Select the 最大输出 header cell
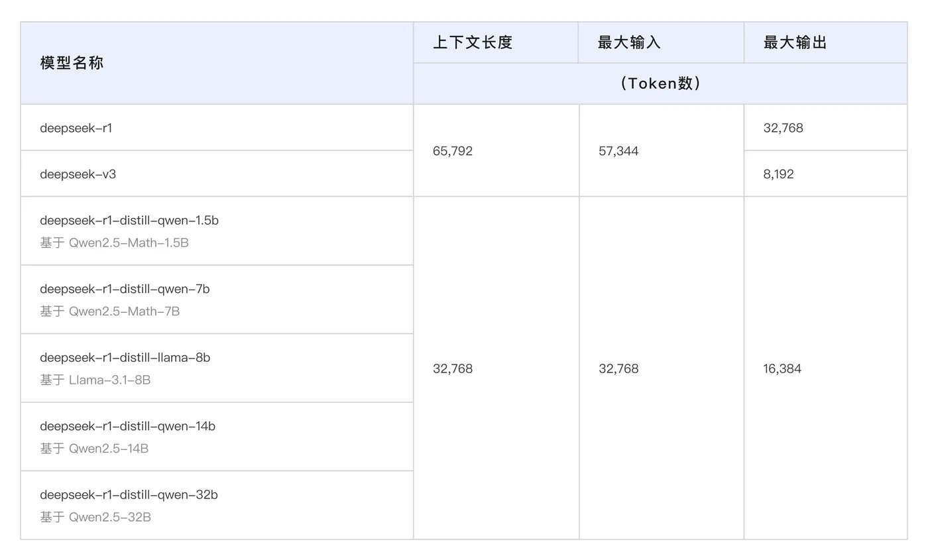The width and height of the screenshot is (928, 560). click(795, 43)
